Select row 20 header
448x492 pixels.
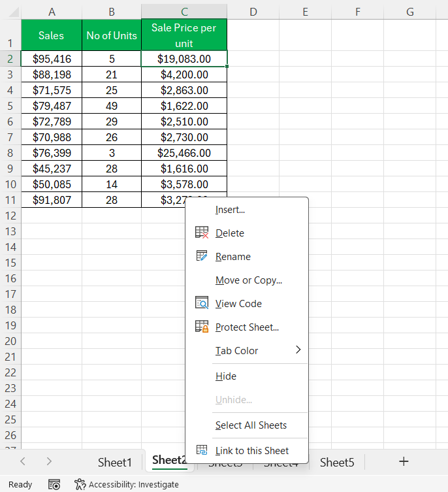pos(10,341)
